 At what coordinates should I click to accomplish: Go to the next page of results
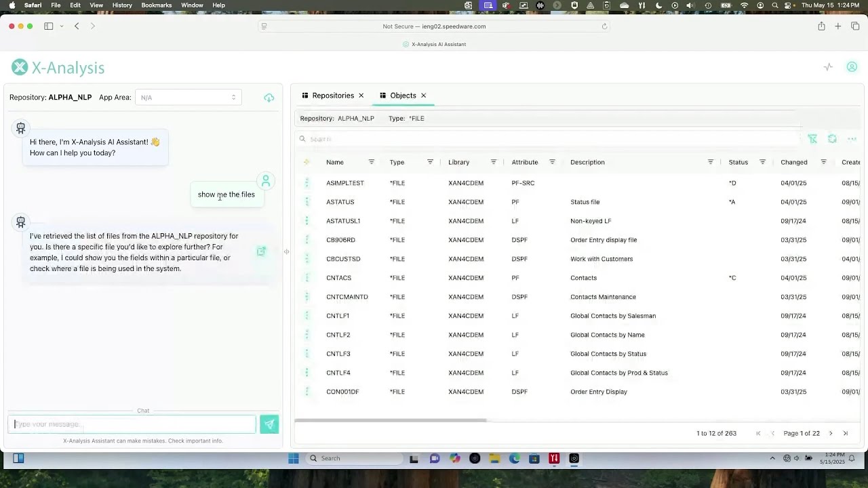[831, 433]
